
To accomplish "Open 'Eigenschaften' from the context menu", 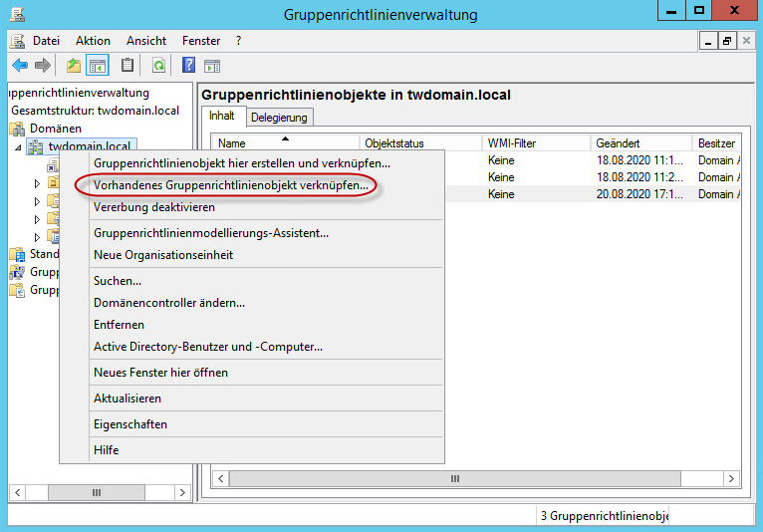I will pyautogui.click(x=129, y=424).
